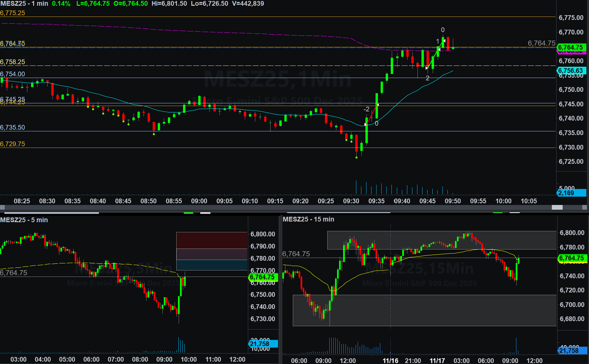Select the dark red zone on 5 min chart
The width and height of the screenshot is (589, 364).
212,240
